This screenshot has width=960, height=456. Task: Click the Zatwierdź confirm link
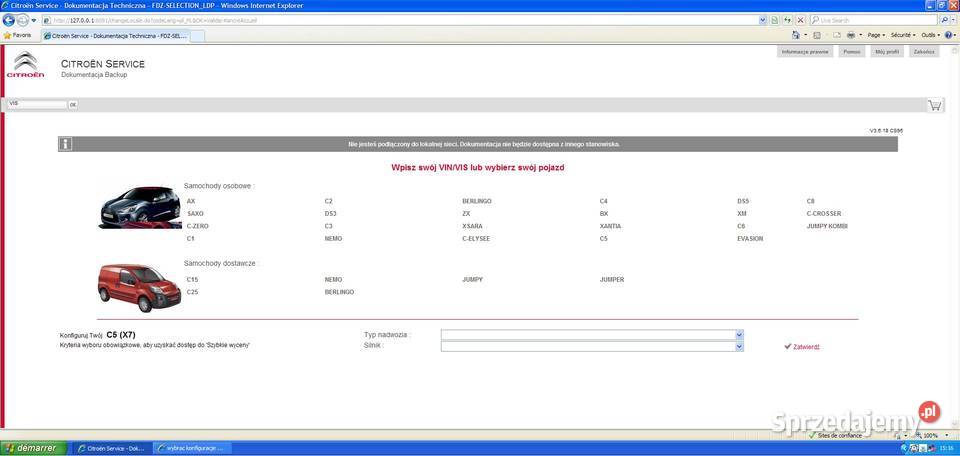coord(806,347)
